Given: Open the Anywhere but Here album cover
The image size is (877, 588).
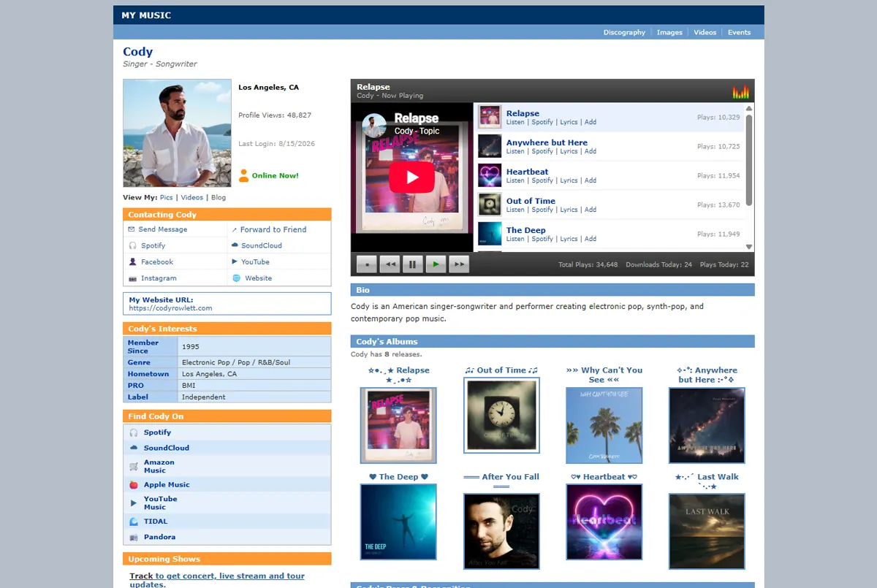Looking at the screenshot, I should coord(707,426).
